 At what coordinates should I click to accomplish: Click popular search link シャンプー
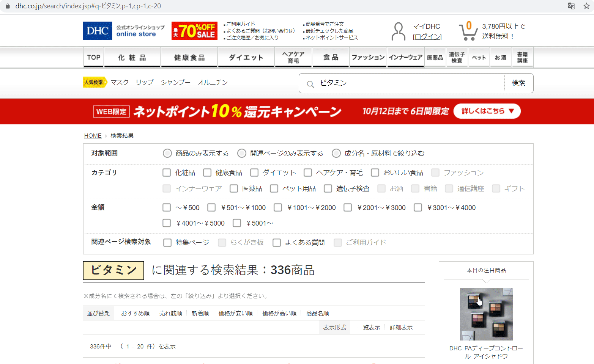175,82
